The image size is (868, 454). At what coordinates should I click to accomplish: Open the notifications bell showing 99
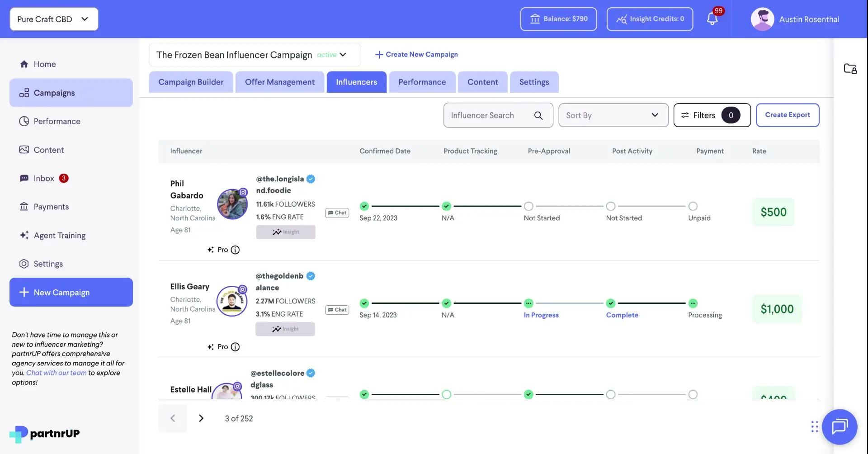tap(713, 19)
